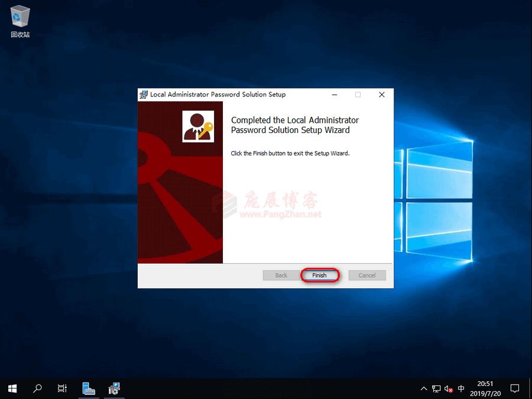532x399 pixels.
Task: Select the LAPS installer icon on taskbar
Action: tap(114, 388)
